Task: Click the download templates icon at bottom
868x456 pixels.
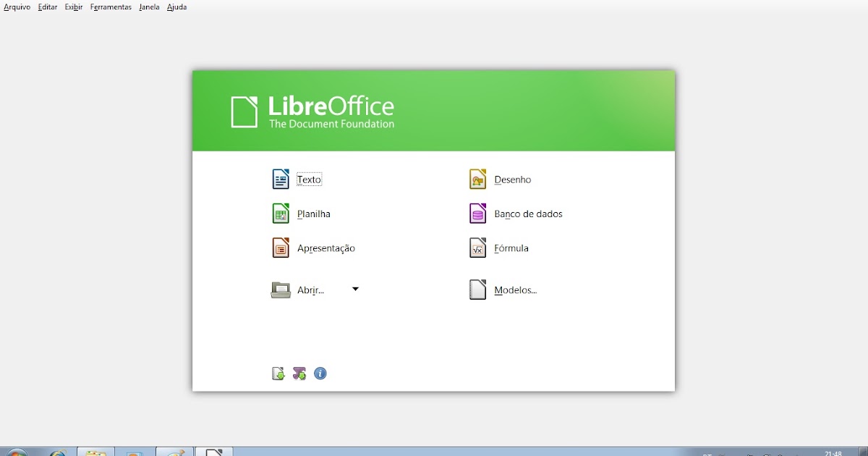Action: (278, 373)
